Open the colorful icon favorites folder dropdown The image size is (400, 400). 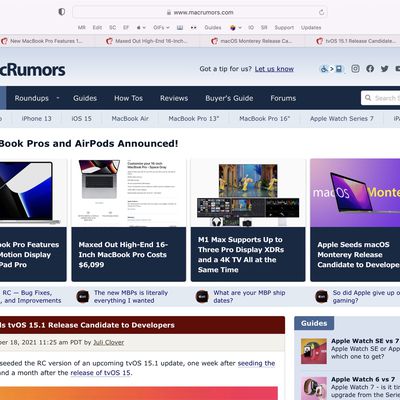point(236,28)
